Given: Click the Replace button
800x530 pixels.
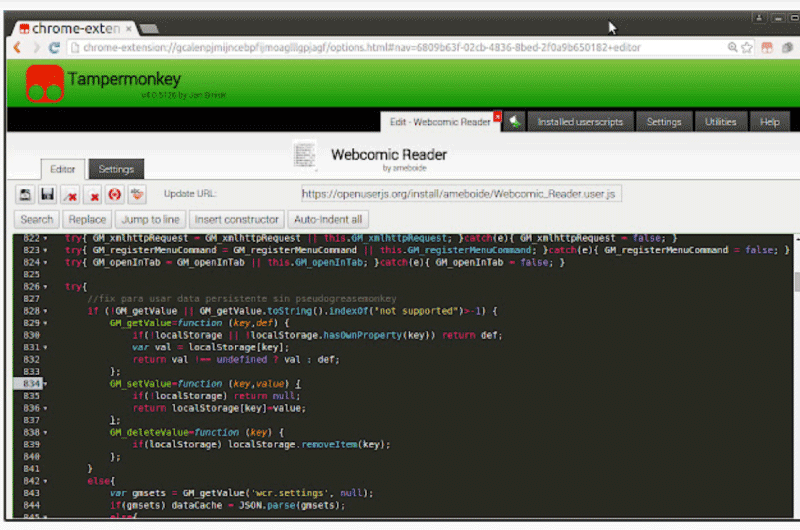Looking at the screenshot, I should click(x=87, y=220).
